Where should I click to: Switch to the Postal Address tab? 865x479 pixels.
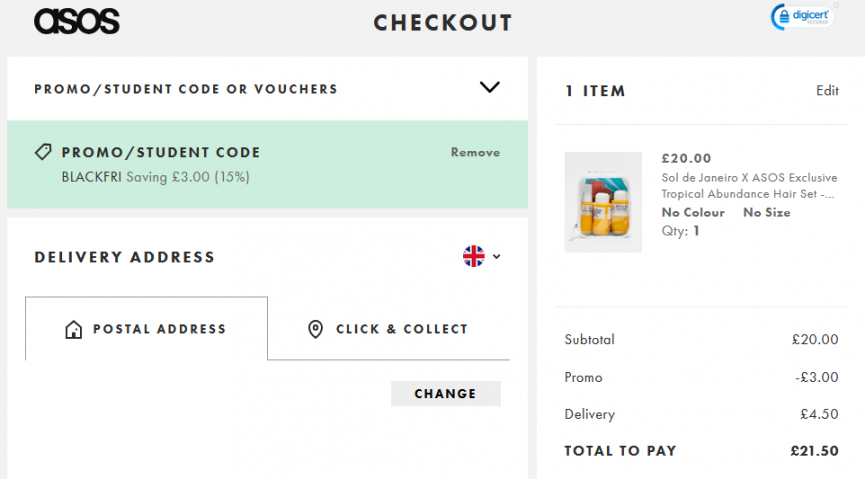click(147, 329)
